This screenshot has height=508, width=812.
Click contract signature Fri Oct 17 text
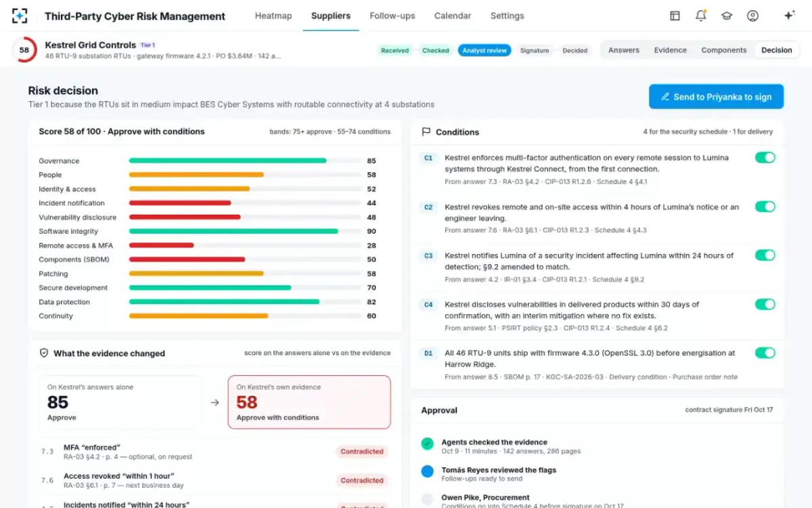729,410
